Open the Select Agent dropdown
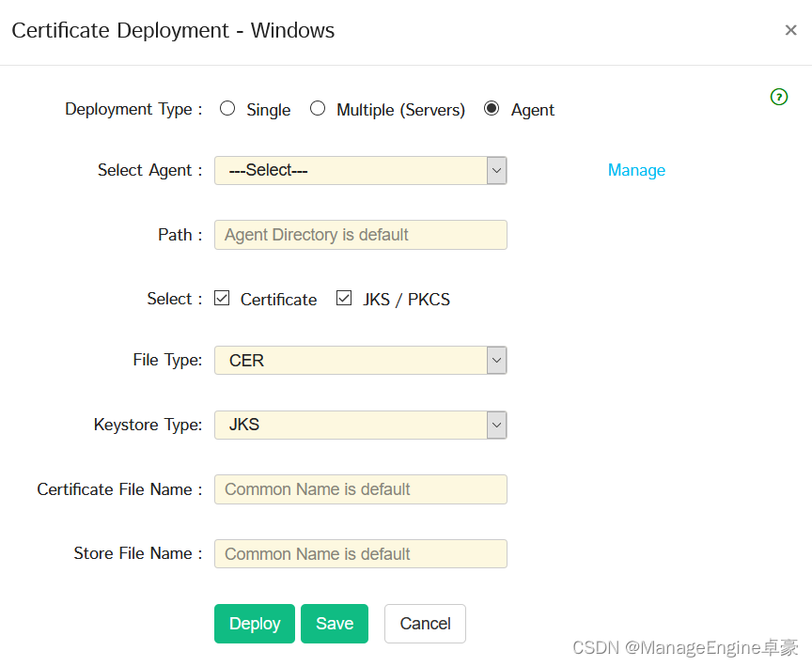 [361, 170]
